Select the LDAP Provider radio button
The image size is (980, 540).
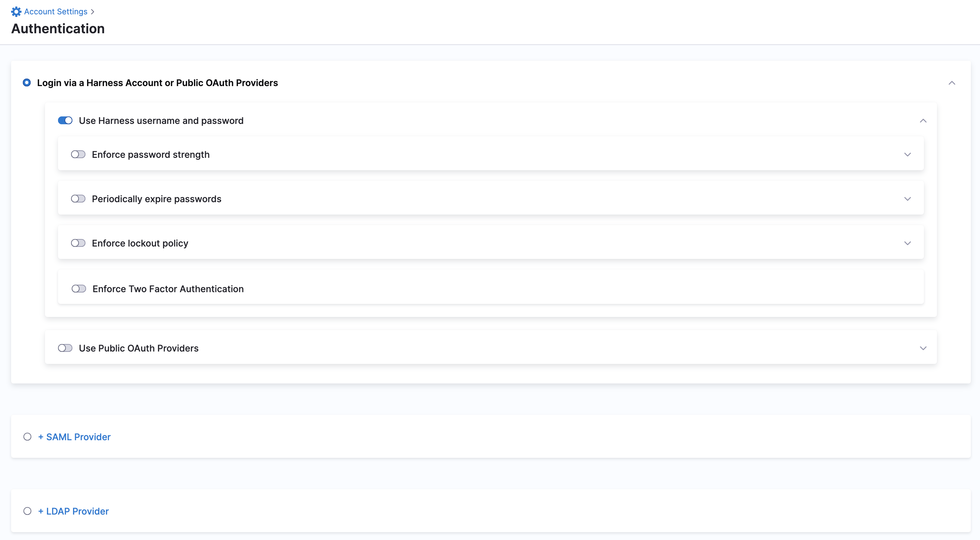coord(27,511)
